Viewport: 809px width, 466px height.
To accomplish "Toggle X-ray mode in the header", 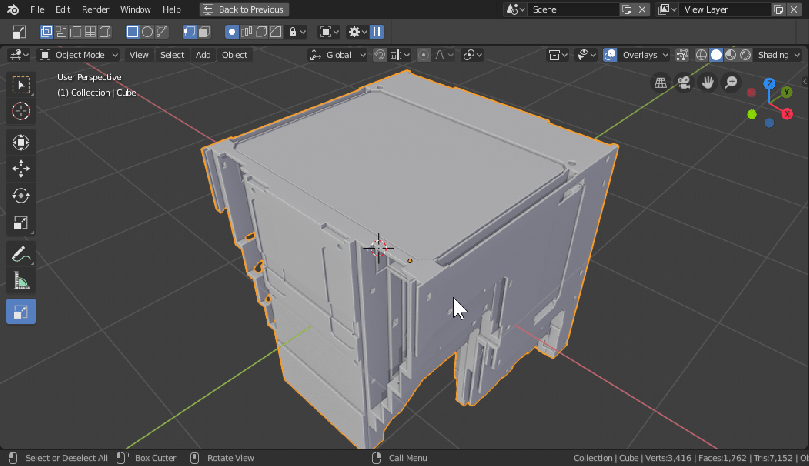I will pyautogui.click(x=683, y=55).
